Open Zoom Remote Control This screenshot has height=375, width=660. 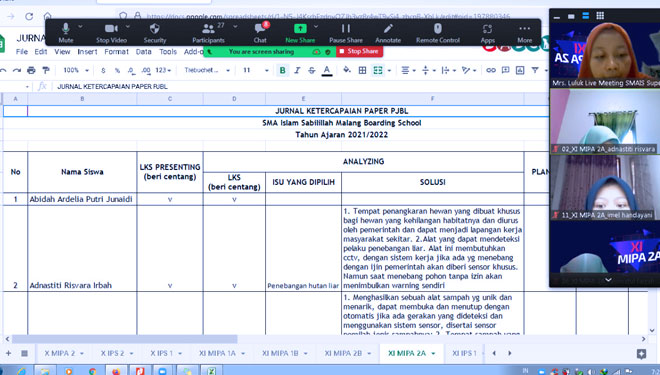(x=438, y=33)
